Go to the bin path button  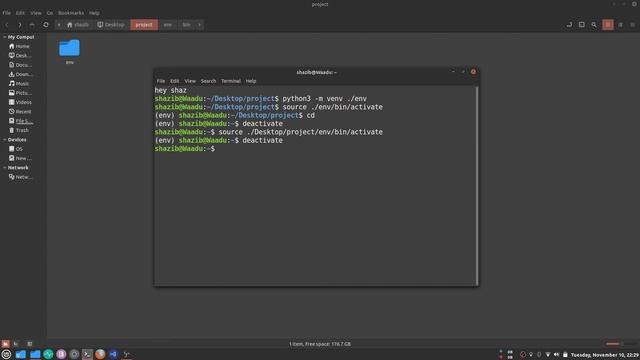(x=186, y=25)
